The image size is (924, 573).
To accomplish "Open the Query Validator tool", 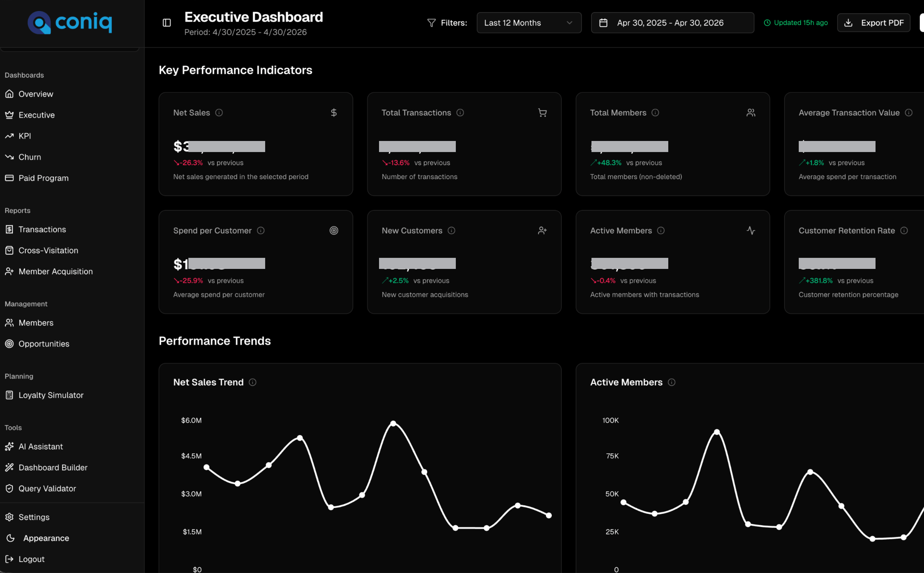I will click(47, 488).
